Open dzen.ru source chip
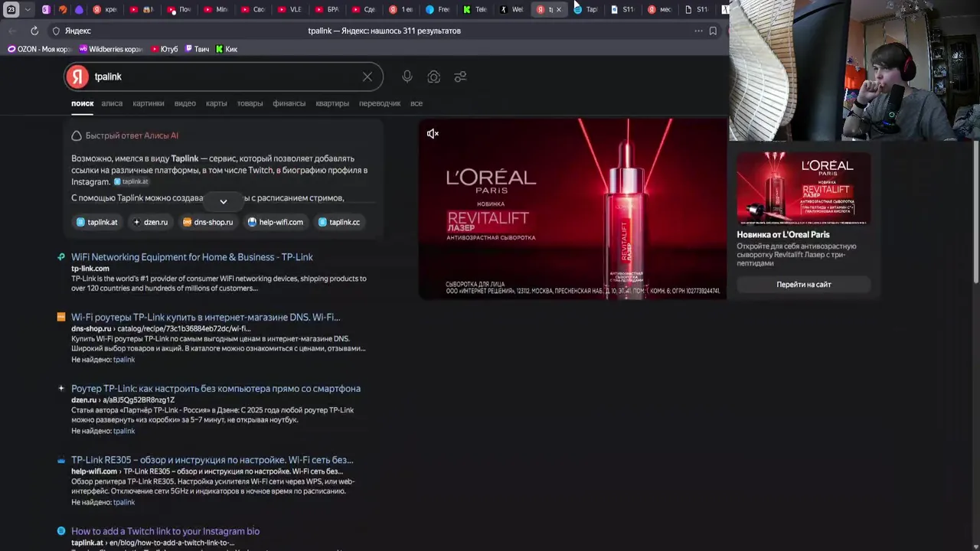 click(x=150, y=222)
